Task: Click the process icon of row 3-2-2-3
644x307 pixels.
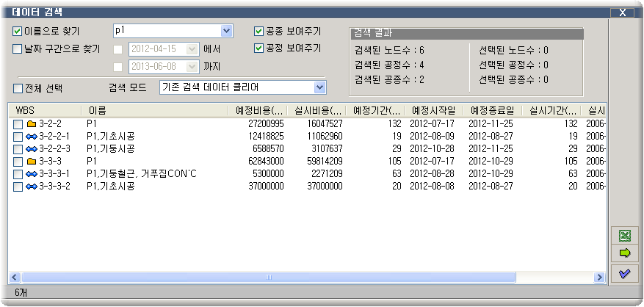Action: (x=32, y=149)
